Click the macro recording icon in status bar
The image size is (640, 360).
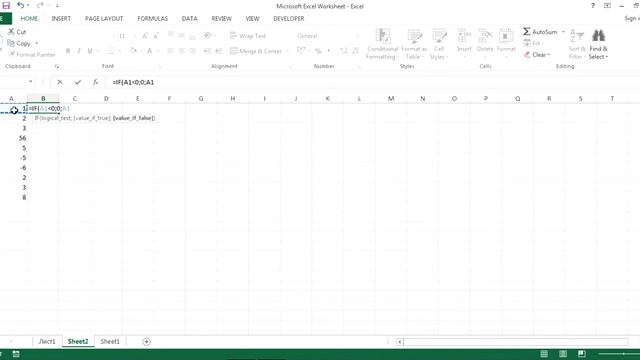click(x=16, y=354)
